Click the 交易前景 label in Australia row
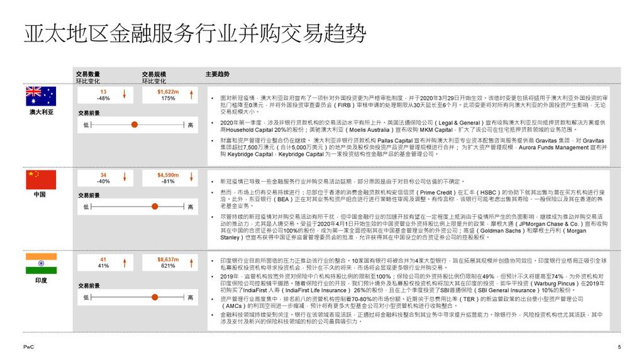 click(x=89, y=113)
